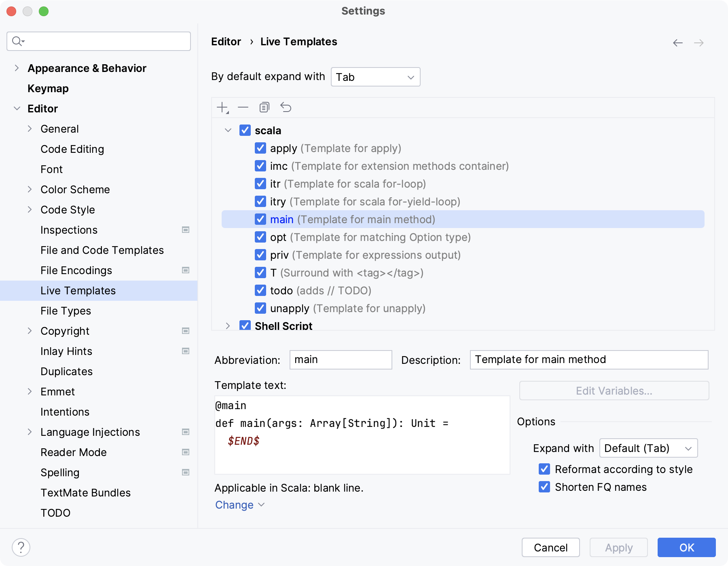
Task: Click the Abbreviation input field
Action: coord(340,359)
